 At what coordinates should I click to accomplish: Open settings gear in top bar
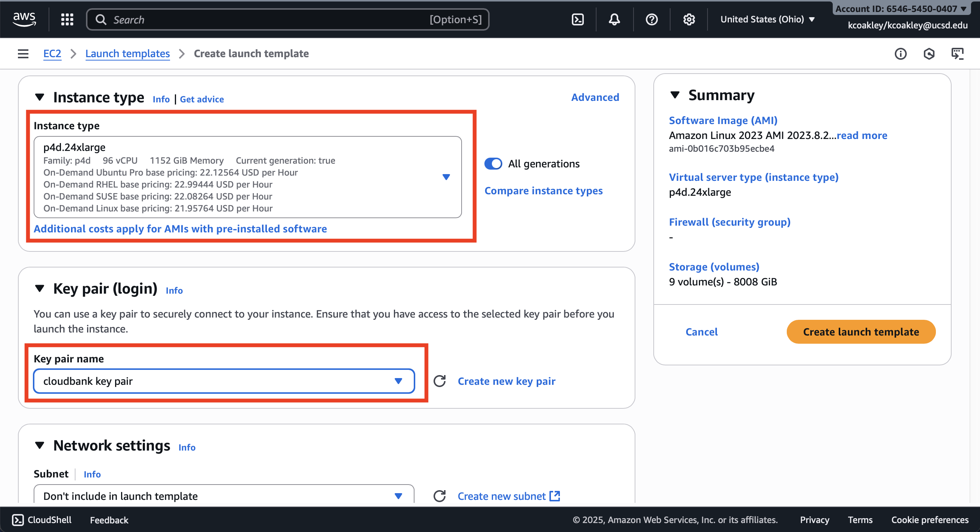point(688,19)
